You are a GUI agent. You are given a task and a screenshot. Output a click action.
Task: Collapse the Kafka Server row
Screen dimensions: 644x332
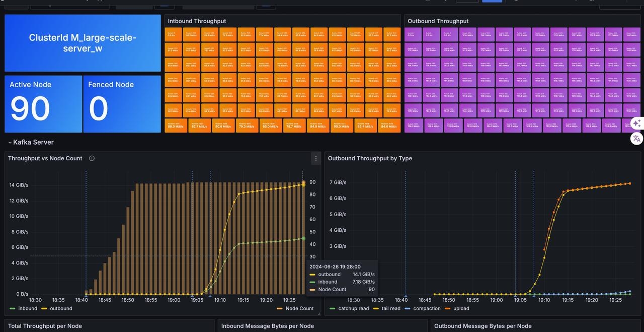[10, 143]
